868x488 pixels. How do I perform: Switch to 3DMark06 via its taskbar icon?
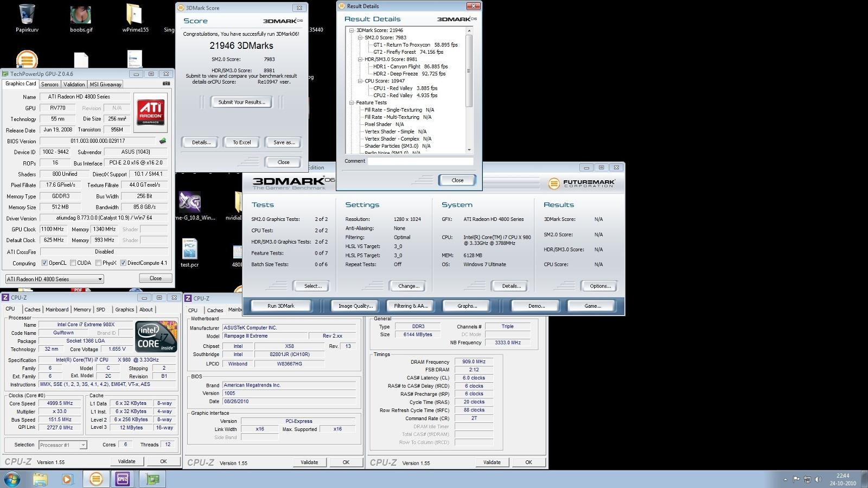[96, 479]
